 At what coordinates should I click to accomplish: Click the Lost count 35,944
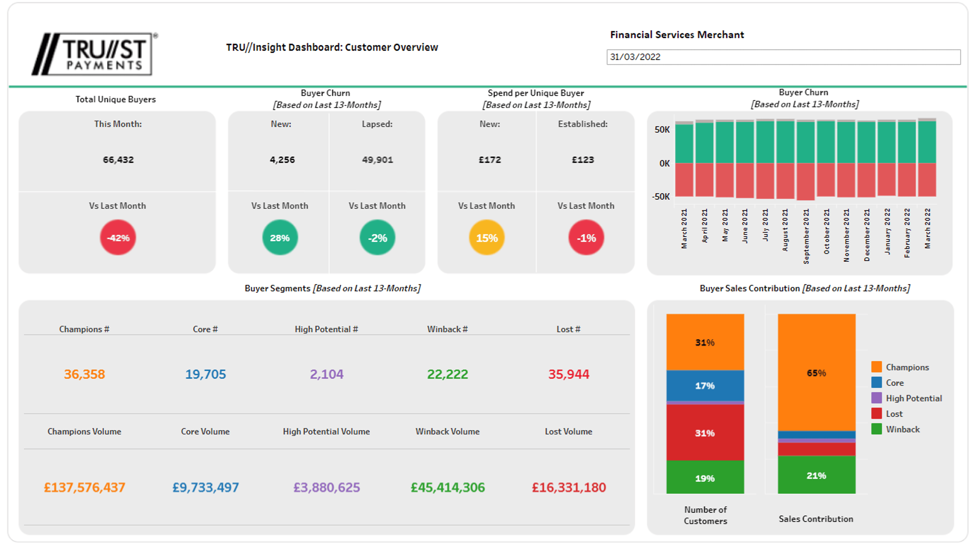pyautogui.click(x=568, y=374)
